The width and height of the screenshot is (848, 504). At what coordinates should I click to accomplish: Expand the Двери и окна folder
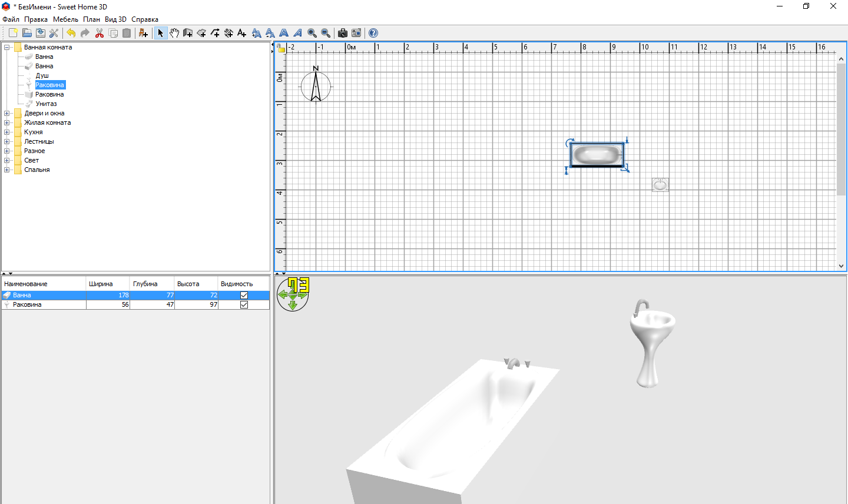(7, 113)
